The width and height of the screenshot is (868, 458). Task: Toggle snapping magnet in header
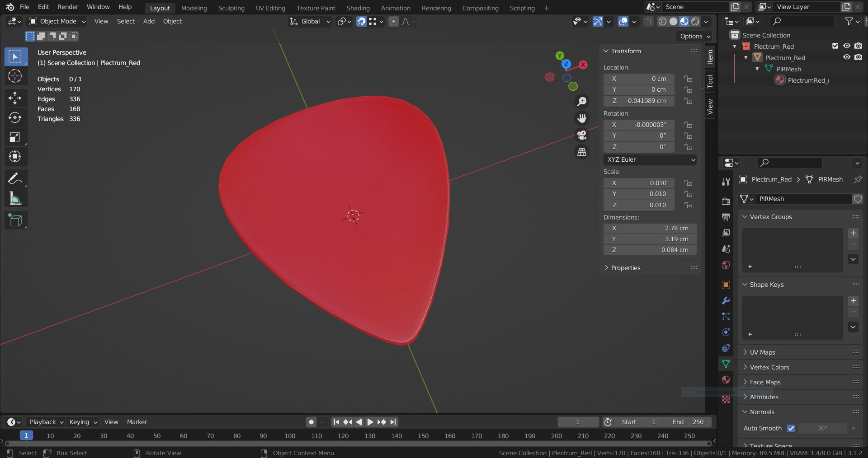(361, 21)
